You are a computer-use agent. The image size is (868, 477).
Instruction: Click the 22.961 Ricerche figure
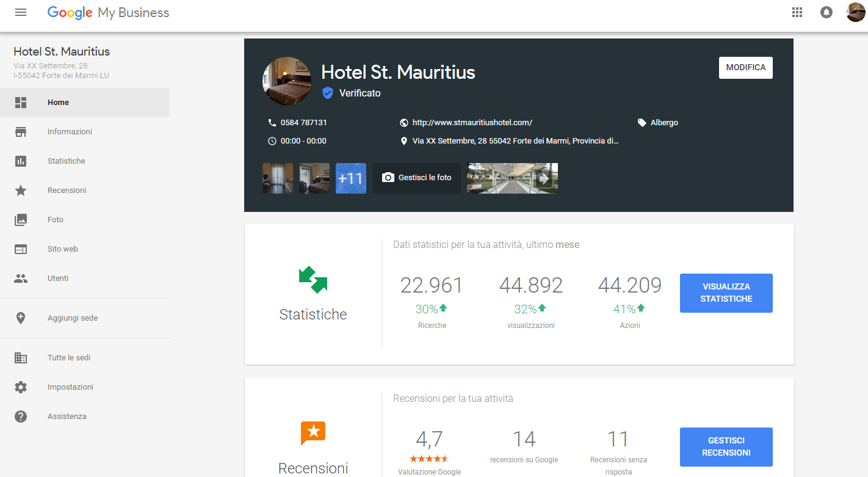[432, 285]
